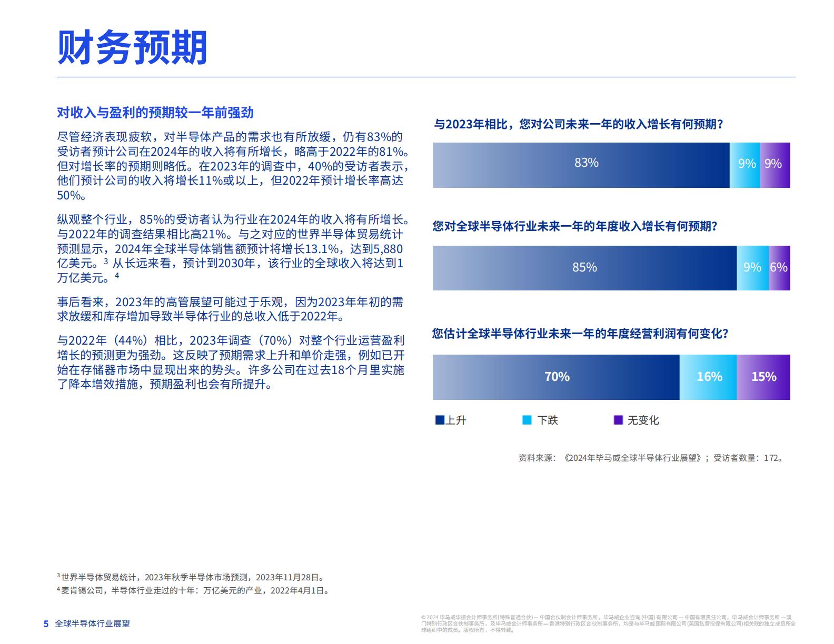
Task: Select the 83% segment in the company revenue bar
Action: click(581, 165)
